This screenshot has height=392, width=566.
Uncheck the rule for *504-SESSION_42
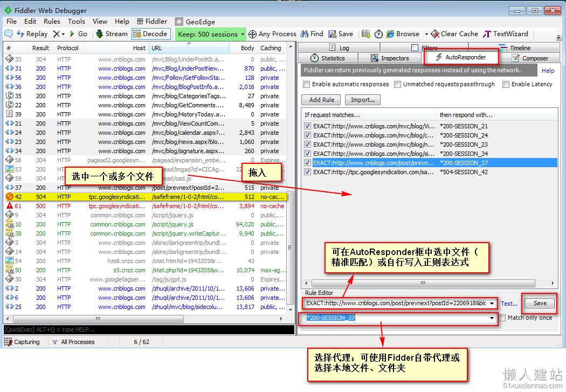308,172
